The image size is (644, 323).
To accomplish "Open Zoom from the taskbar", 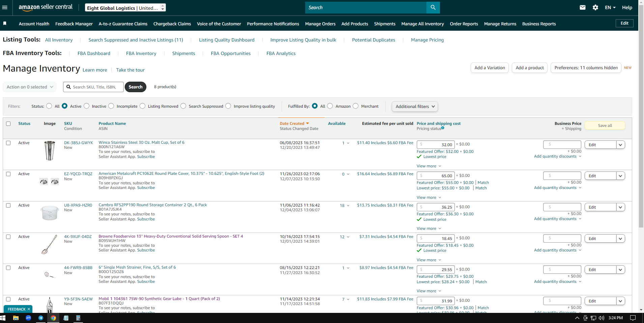I will point(28,318).
